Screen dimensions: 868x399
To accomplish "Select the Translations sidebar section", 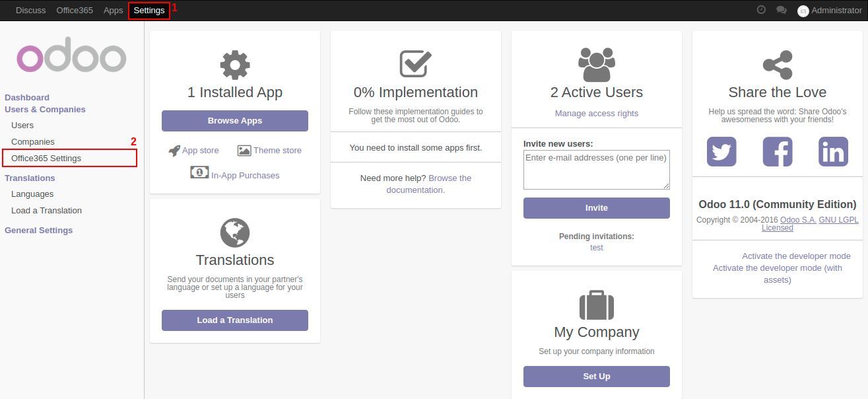I will coord(30,178).
